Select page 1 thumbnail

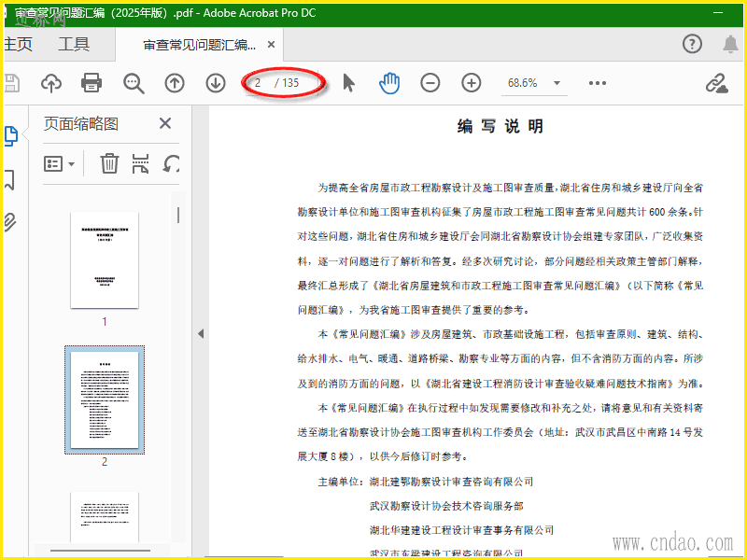point(105,260)
